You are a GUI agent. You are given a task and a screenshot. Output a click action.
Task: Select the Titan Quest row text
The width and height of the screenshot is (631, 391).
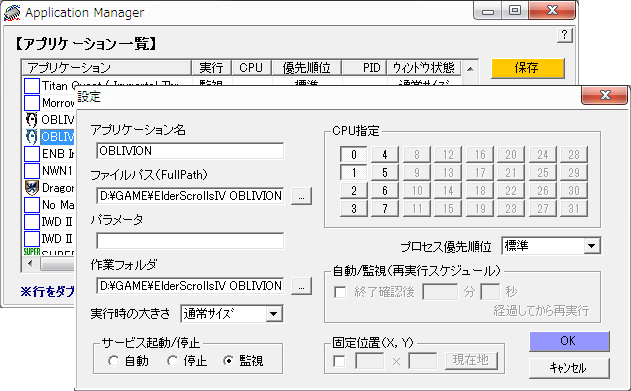111,86
